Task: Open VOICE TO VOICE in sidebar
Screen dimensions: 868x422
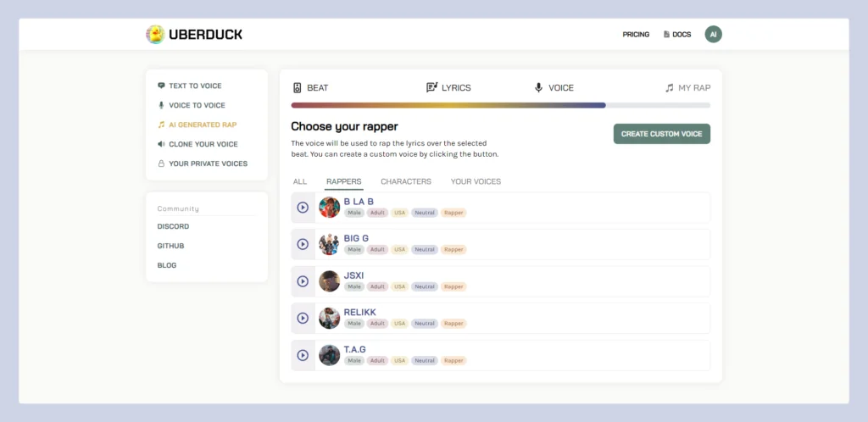Action: (197, 105)
